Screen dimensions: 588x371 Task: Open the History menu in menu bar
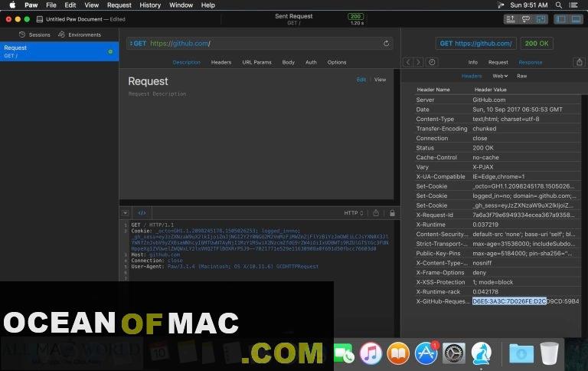[150, 5]
